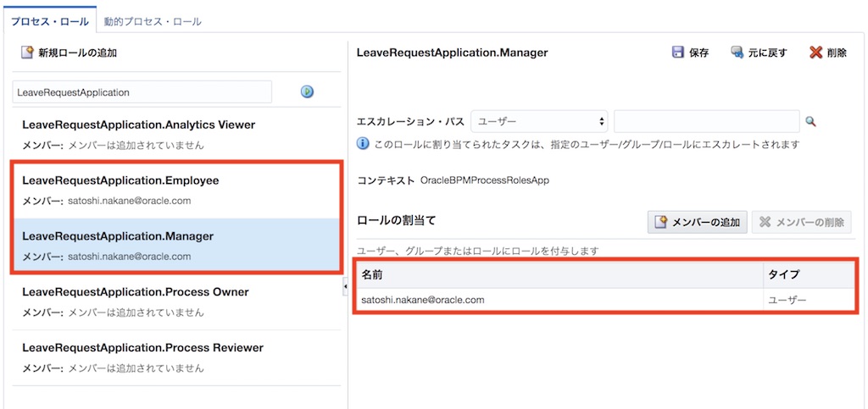Click the revert (元に戻す) icon
Screen dimensions: 868x409
click(737, 53)
